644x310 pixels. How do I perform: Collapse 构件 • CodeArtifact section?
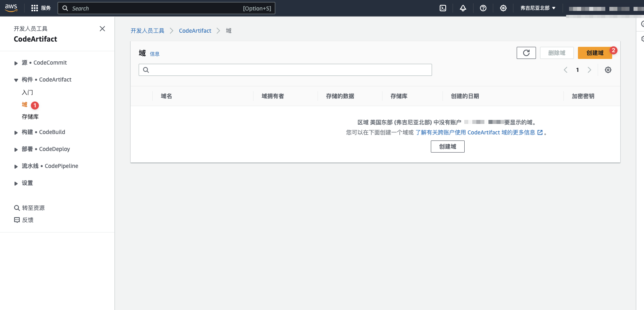[16, 80]
